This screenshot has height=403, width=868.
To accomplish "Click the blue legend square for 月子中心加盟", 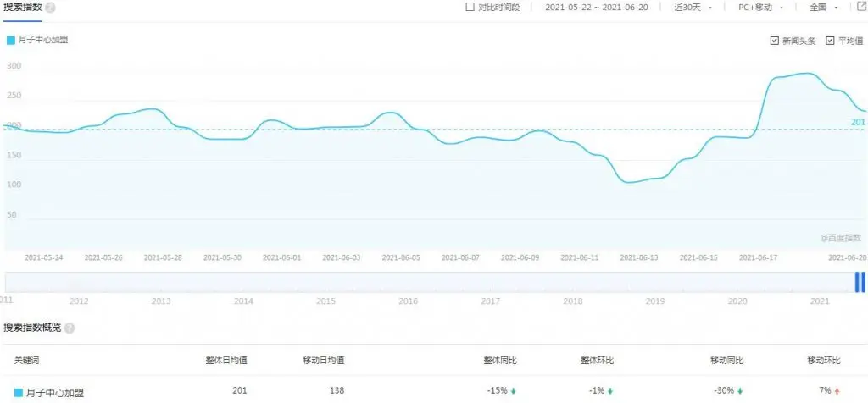I will click(10, 40).
